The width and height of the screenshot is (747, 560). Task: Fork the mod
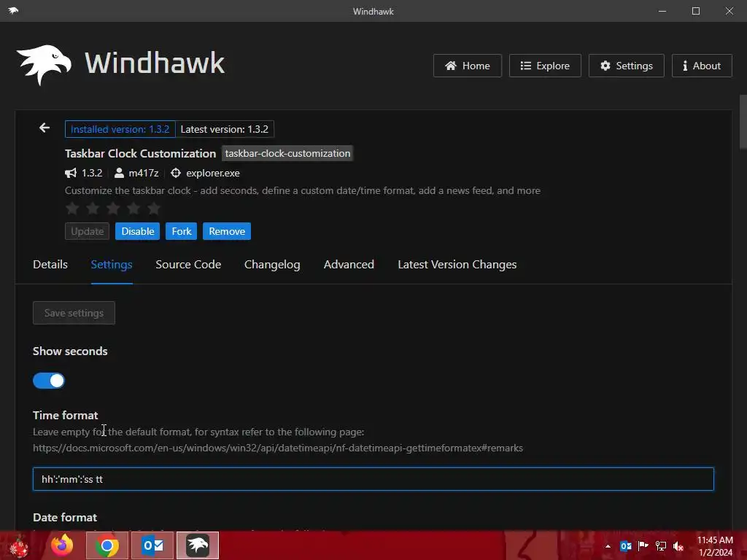181,231
